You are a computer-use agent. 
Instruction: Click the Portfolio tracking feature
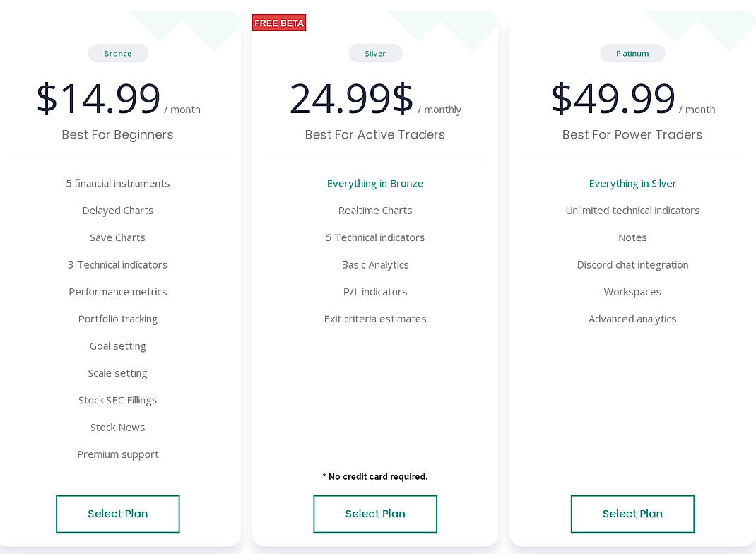117,319
